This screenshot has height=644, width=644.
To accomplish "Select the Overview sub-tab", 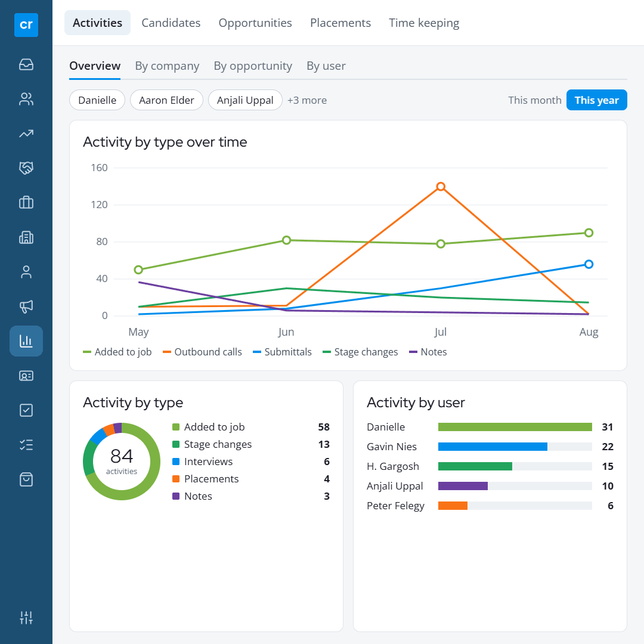I will pyautogui.click(x=95, y=66).
